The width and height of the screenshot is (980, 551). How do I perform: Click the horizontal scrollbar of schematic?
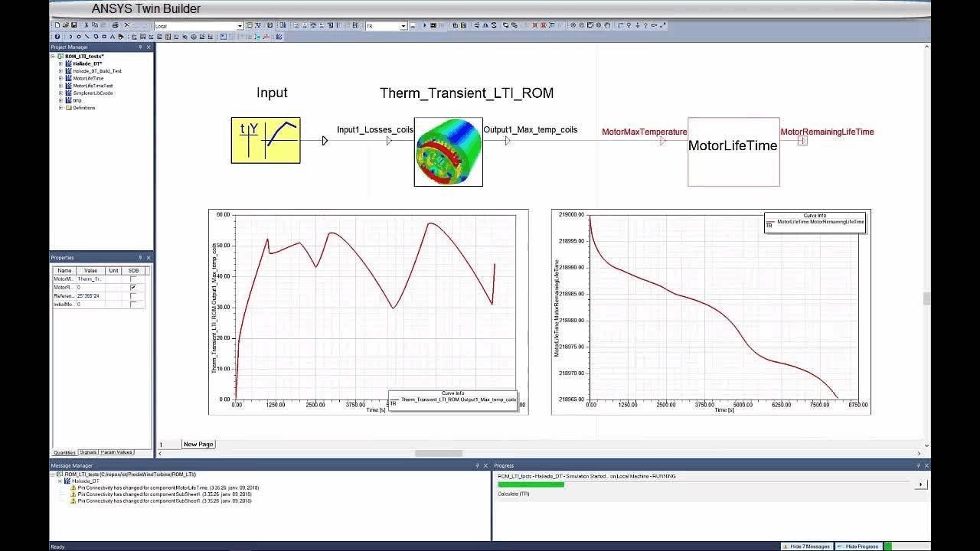click(439, 453)
